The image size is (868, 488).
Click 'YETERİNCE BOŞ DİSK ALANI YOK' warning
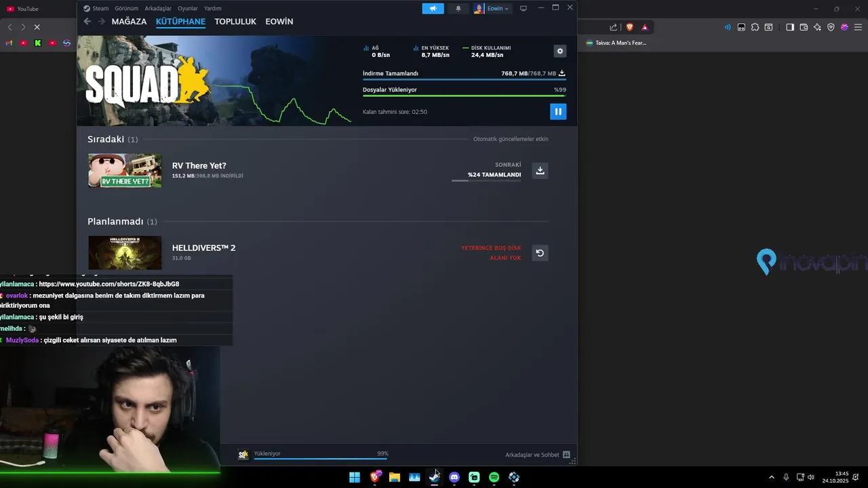point(491,253)
